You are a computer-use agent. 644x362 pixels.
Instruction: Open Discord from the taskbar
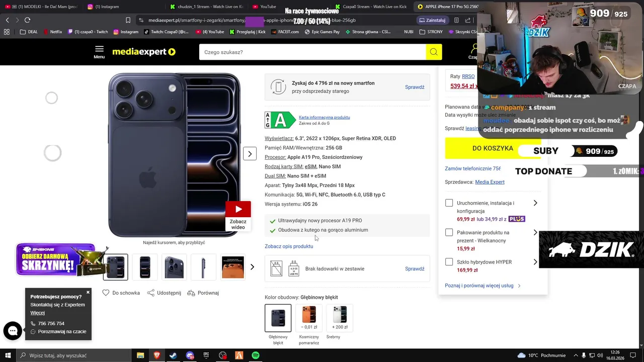pos(190,355)
